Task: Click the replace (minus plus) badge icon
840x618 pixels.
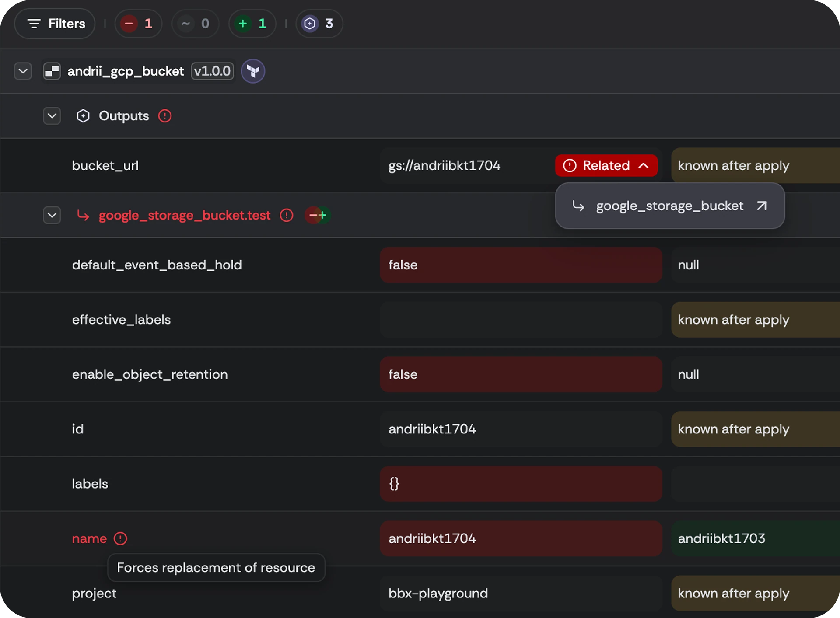Action: click(318, 215)
